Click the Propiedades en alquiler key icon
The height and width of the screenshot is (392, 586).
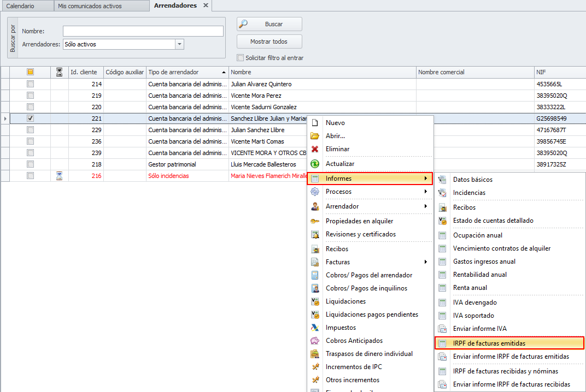point(315,221)
